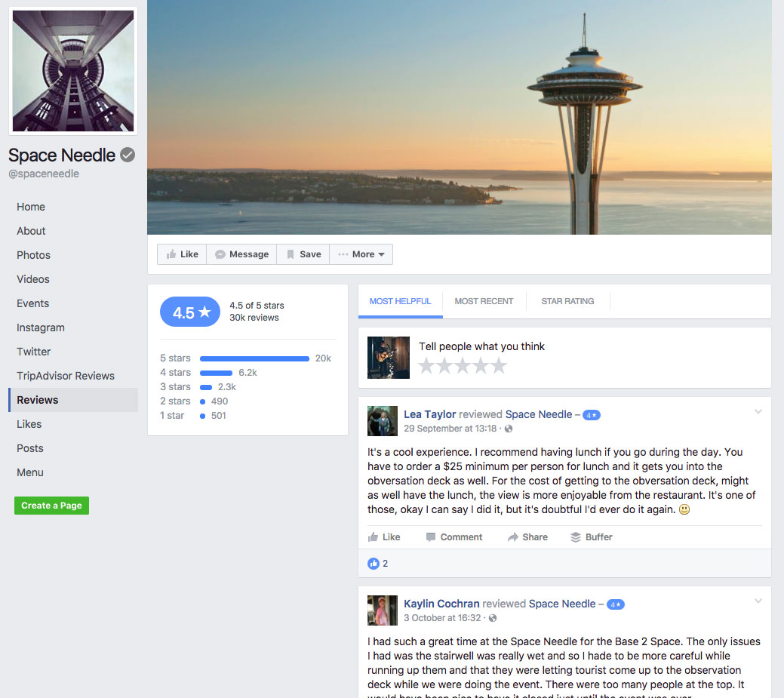Viewport: 784px width, 698px height.
Task: Open TripAdvisor Reviews in the sidebar
Action: tap(66, 376)
